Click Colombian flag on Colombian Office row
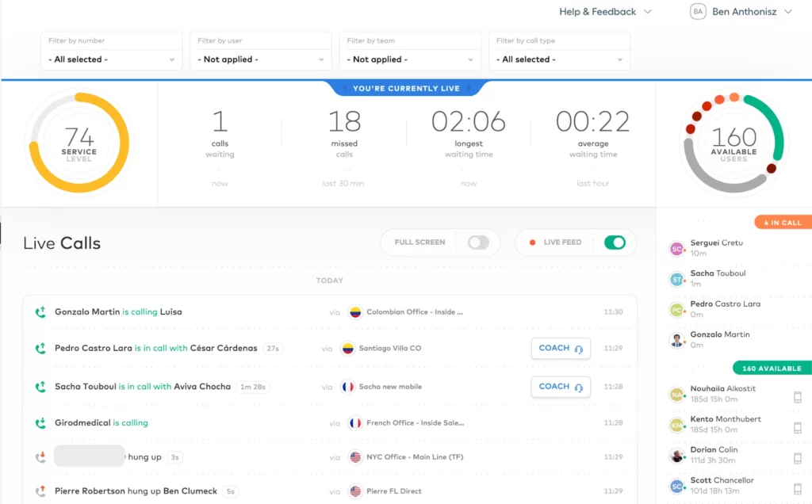Image resolution: width=812 pixels, height=504 pixels. pos(355,312)
